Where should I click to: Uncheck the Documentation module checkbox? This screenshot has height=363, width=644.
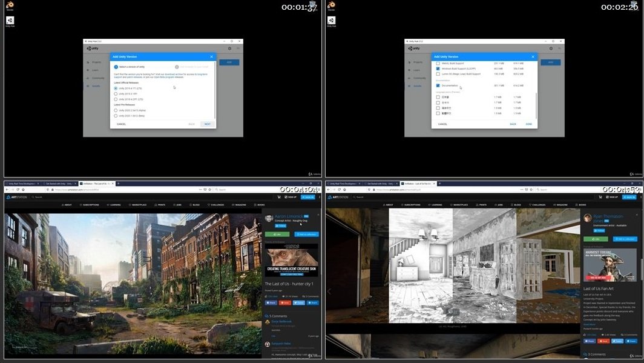438,85
